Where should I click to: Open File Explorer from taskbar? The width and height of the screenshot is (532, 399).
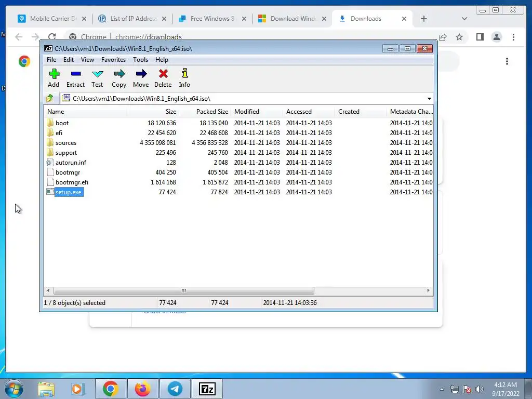[46, 389]
